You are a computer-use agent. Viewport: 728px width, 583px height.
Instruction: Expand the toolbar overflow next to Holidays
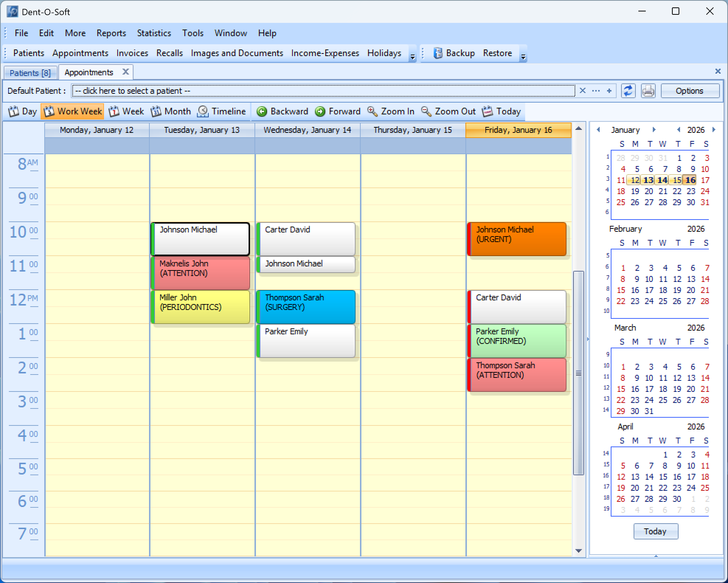point(412,56)
